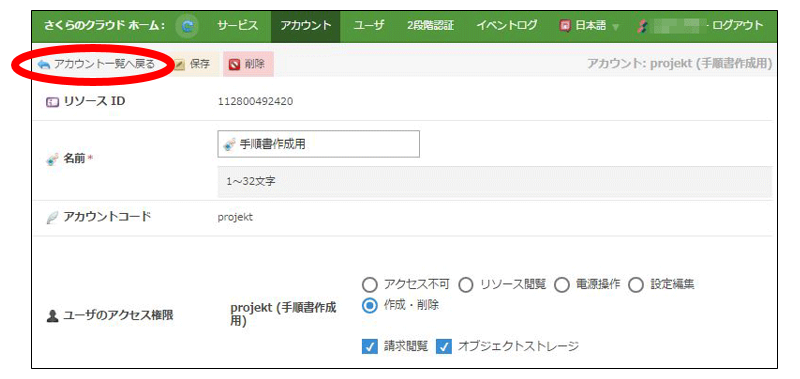This screenshot has width=800, height=379.
Task: Choose the 電源操作 access level
Action: coord(561,285)
